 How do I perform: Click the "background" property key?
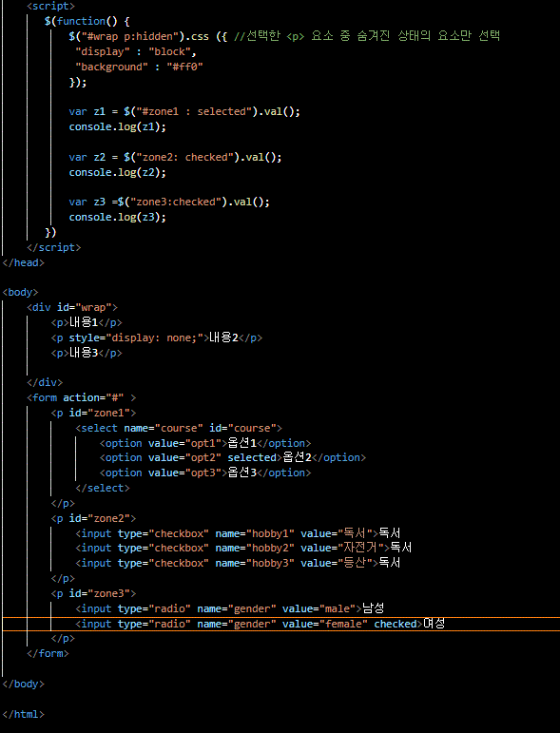coord(111,67)
